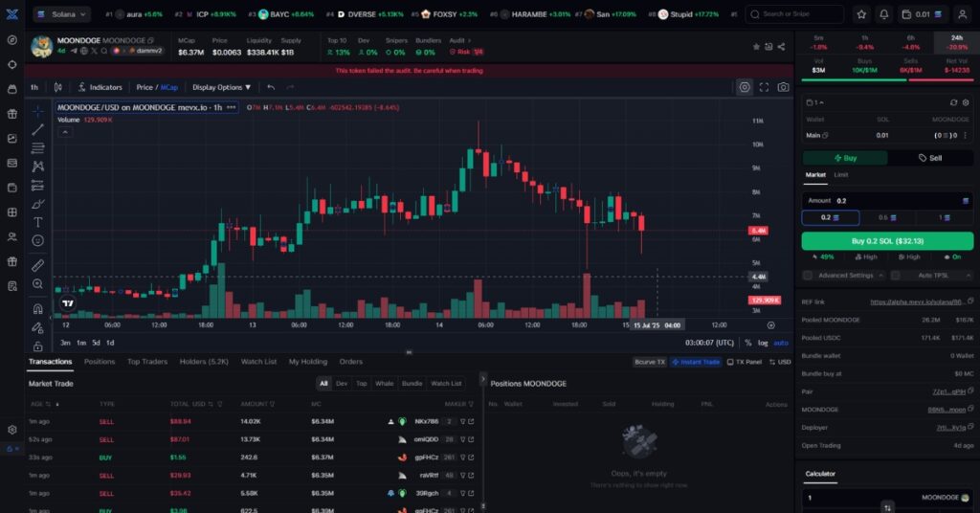Open external link for NKx786 transaction
This screenshot has height=513, width=980.
pos(471,422)
